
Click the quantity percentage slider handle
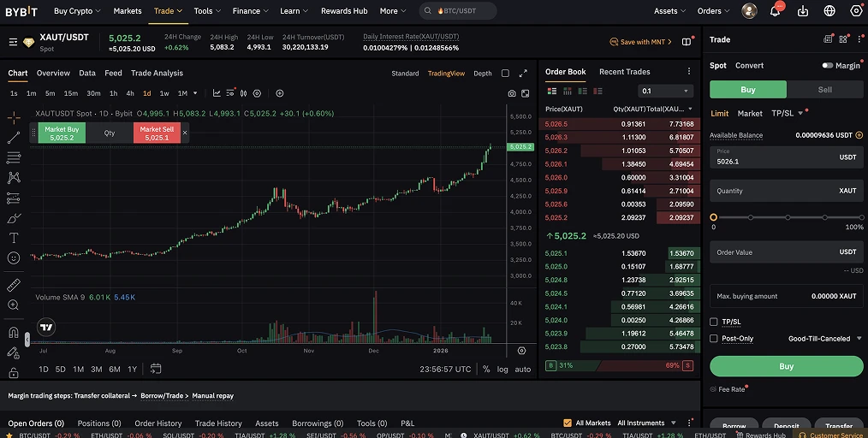click(x=714, y=217)
